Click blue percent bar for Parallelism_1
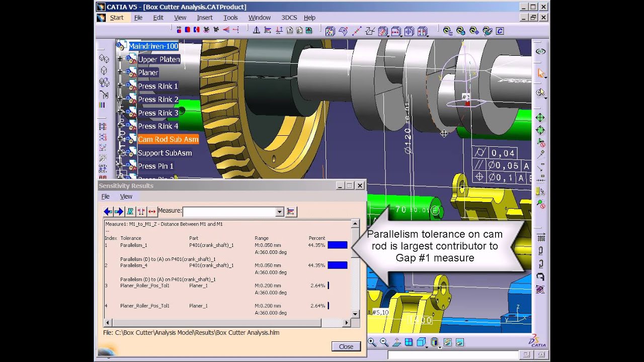Viewport: 644px width, 362px height. point(338,245)
